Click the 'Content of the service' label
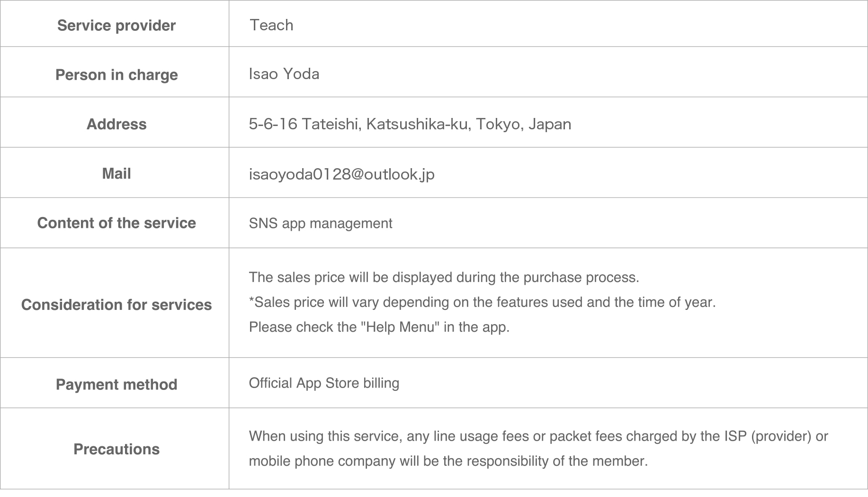The image size is (868, 497). click(x=116, y=223)
